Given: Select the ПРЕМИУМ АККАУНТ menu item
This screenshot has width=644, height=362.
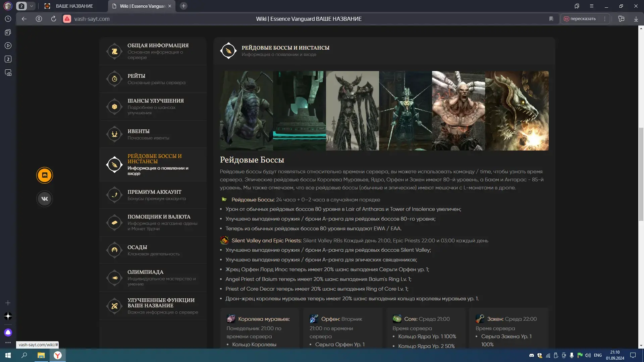Looking at the screenshot, I should (x=153, y=195).
